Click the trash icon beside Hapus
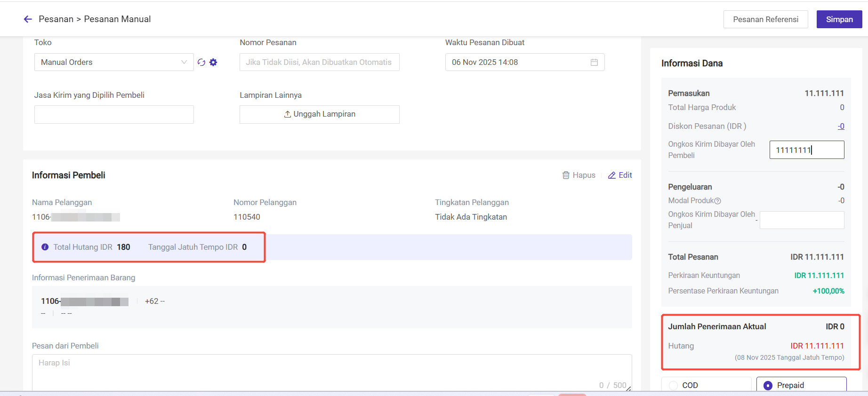The height and width of the screenshot is (396, 868). (x=566, y=175)
